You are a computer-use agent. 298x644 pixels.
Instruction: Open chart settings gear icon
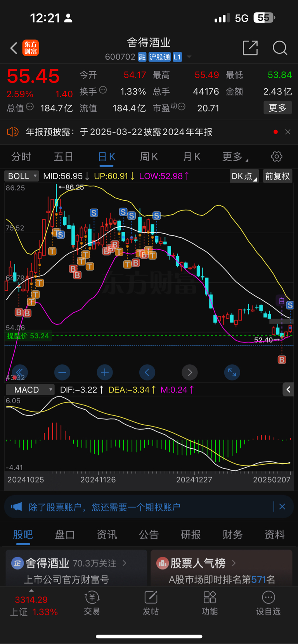277,157
